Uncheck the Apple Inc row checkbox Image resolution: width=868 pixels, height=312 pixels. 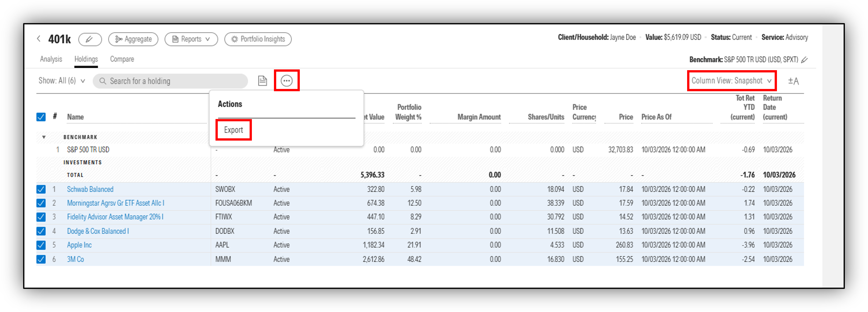coord(41,245)
